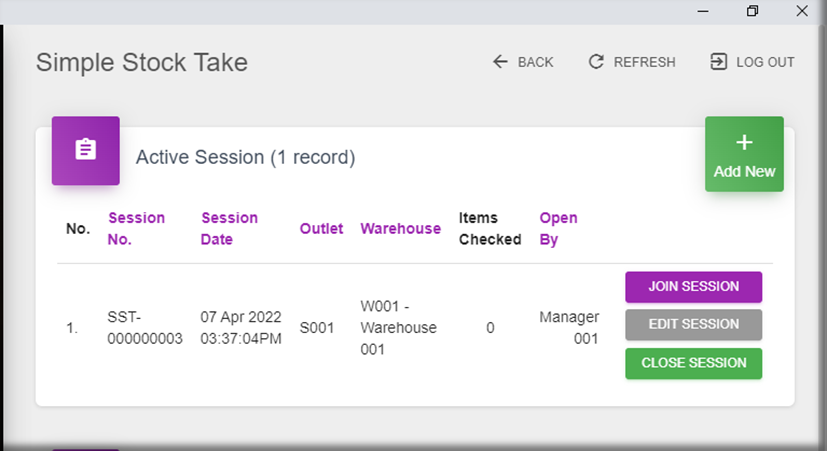This screenshot has width=827, height=451.
Task: Sort by Outlet column header
Action: tap(321, 228)
